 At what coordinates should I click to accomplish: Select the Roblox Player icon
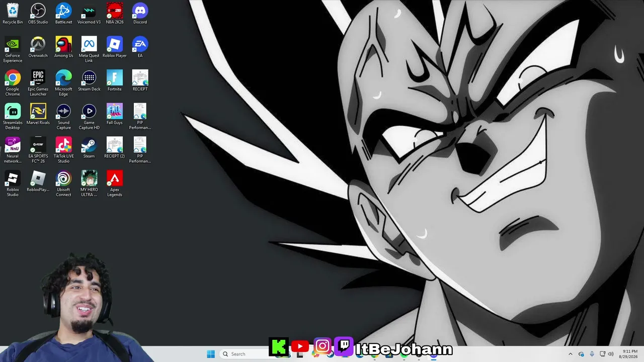115,47
